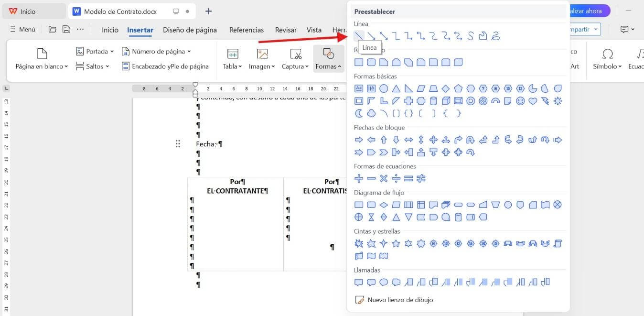Select the cylinder shape
The image size is (644, 316).
tap(433, 101)
